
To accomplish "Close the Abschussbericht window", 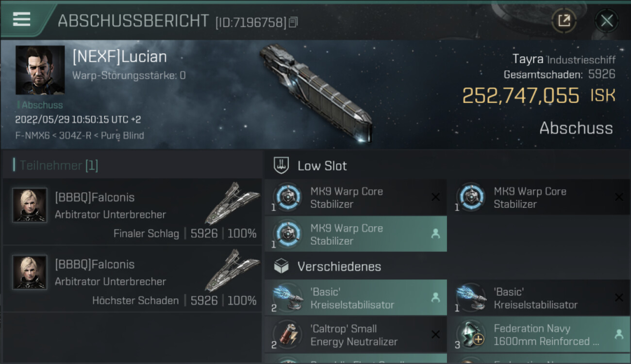I will (607, 21).
